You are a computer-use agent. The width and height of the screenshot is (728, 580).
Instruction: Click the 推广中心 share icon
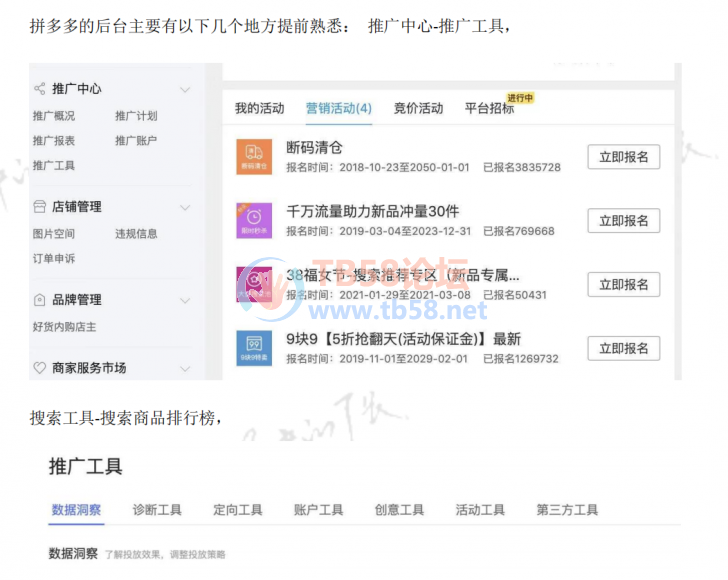click(39, 89)
